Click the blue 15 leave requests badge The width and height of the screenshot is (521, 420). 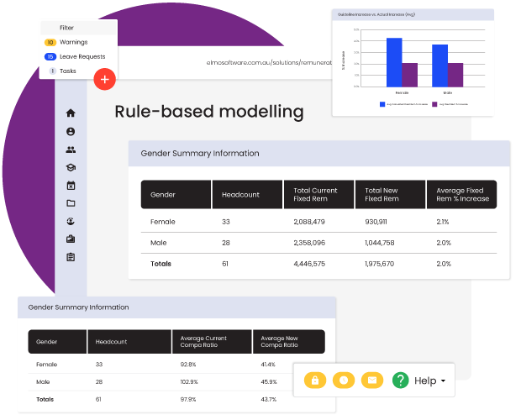click(50, 57)
